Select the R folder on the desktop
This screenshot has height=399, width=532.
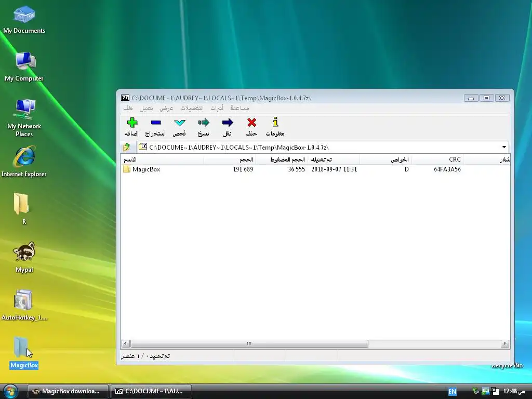pyautogui.click(x=22, y=208)
